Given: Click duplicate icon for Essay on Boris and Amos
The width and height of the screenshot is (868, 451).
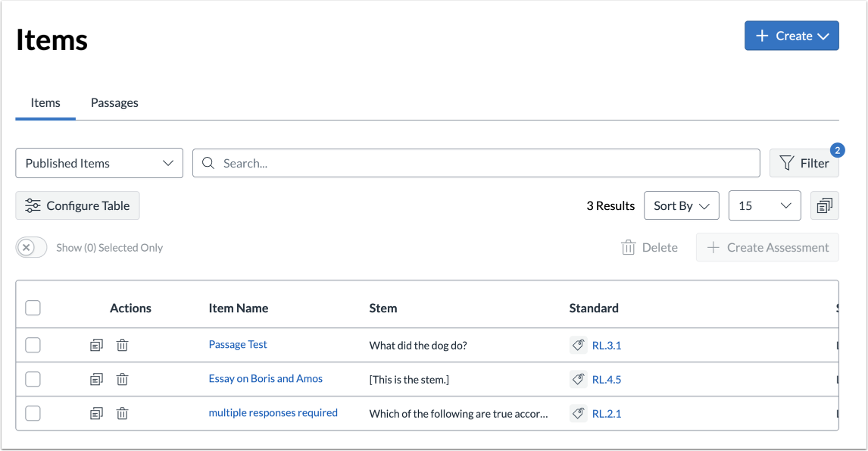Looking at the screenshot, I should pos(96,379).
